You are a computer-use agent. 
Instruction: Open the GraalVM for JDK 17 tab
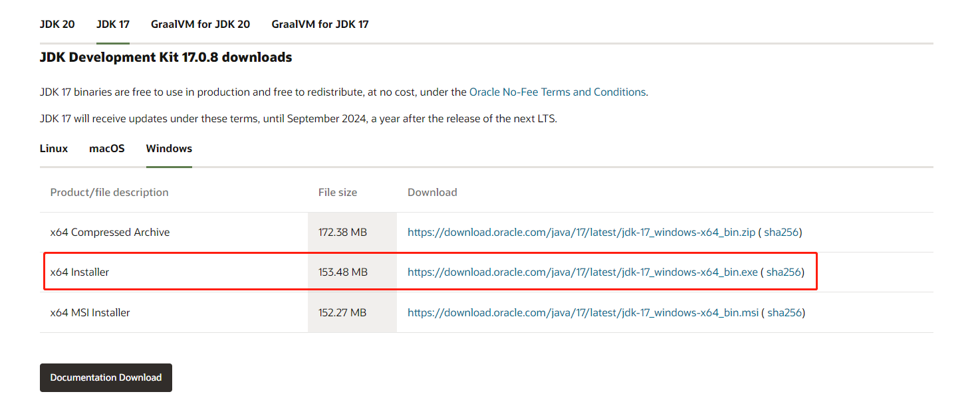pyautogui.click(x=320, y=24)
